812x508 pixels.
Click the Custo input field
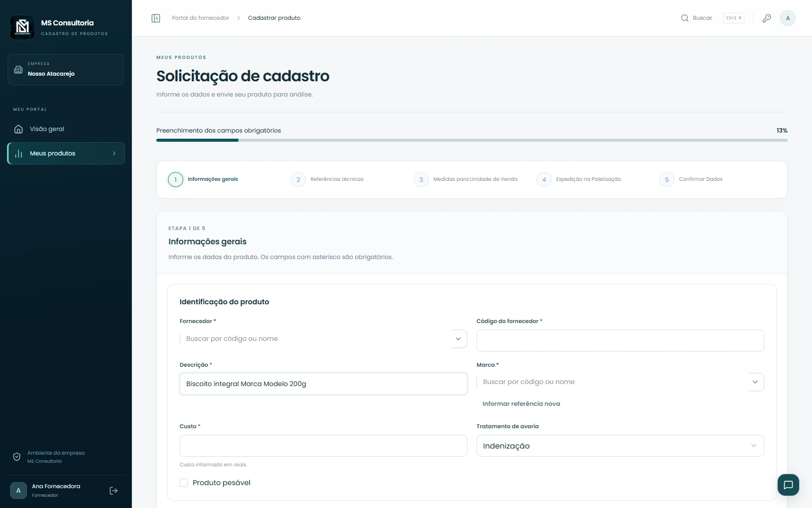click(x=323, y=446)
